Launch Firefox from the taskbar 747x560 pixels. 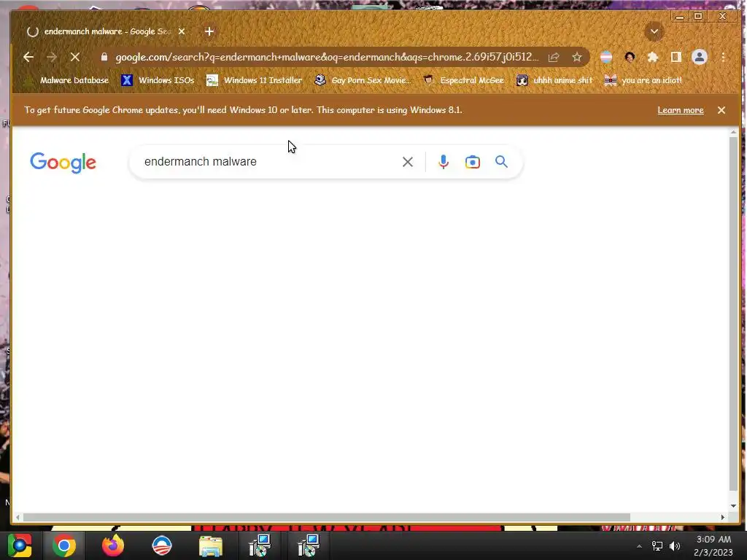pyautogui.click(x=113, y=545)
